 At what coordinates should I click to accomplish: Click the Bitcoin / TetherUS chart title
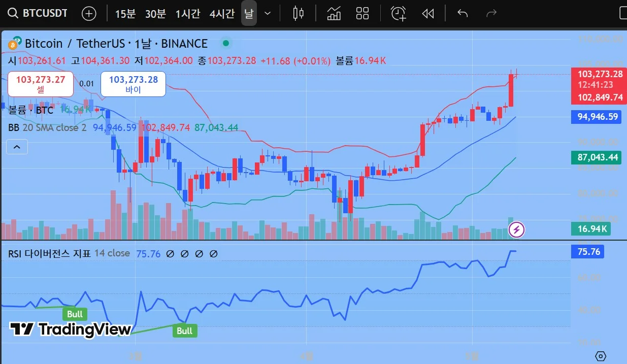point(116,44)
